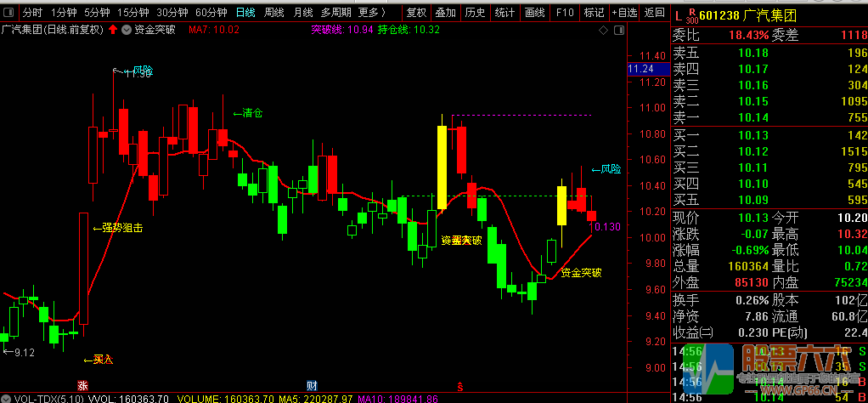Click the 张 event marker at the chart bottom
The width and height of the screenshot is (868, 403).
pos(82,386)
